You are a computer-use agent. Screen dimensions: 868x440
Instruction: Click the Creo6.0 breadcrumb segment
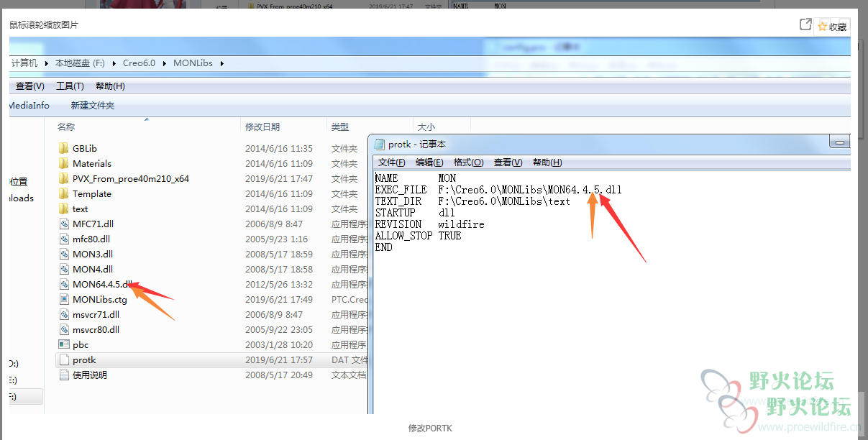tap(140, 63)
